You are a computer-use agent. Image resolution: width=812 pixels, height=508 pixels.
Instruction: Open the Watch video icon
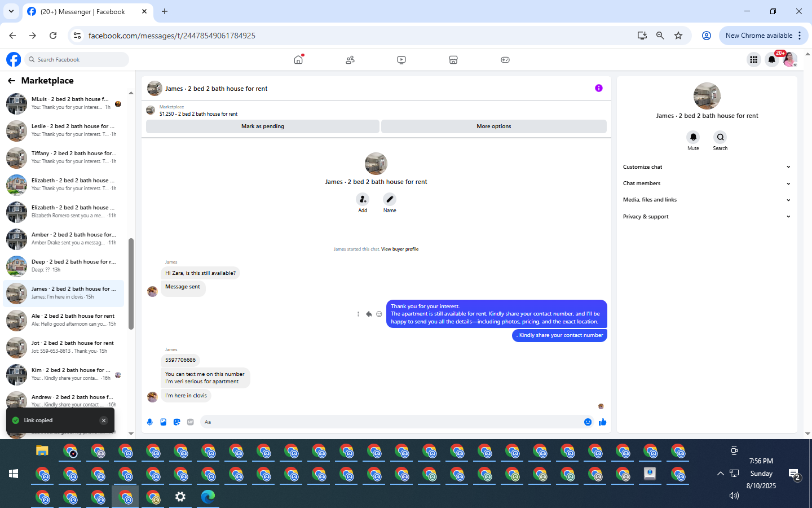tap(401, 59)
